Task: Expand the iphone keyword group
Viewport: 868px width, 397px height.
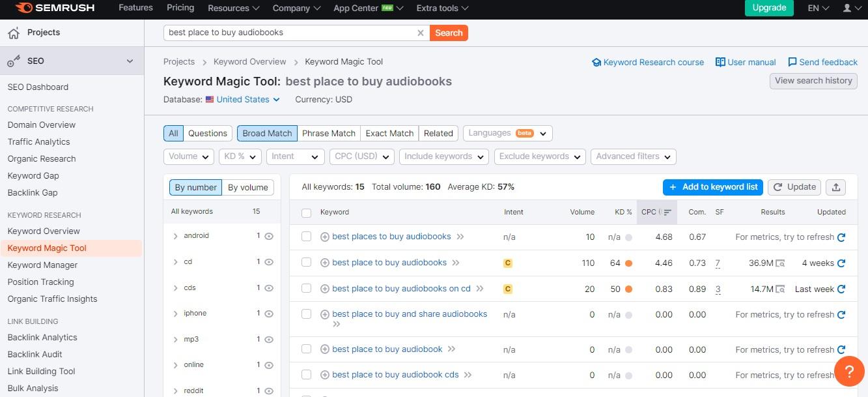Action: pyautogui.click(x=176, y=314)
